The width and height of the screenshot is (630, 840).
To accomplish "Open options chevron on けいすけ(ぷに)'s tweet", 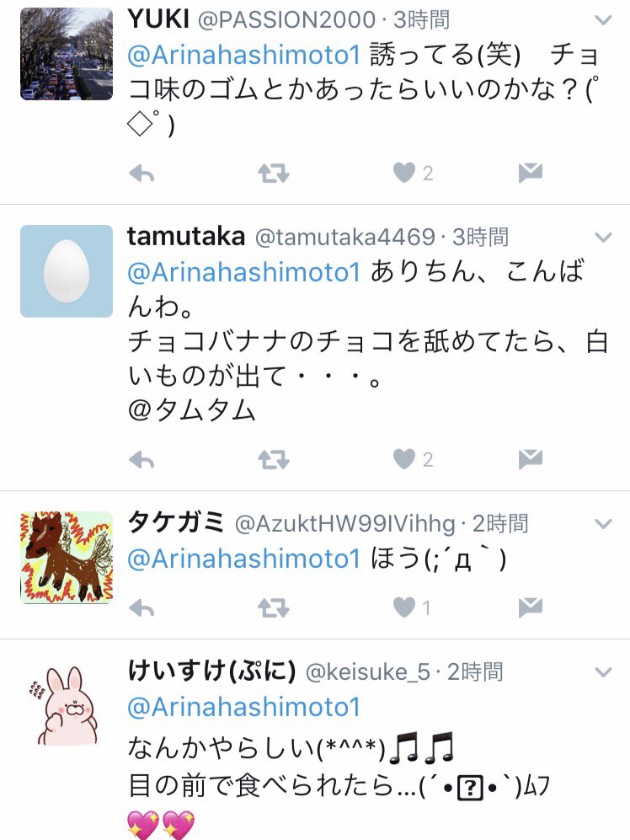I will (x=603, y=671).
